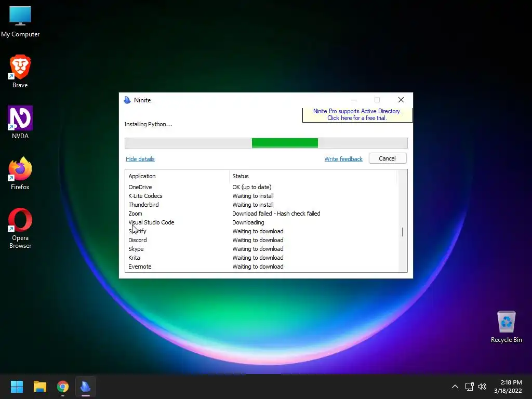This screenshot has width=532, height=399.
Task: Open network status tray icon
Action: [469, 387]
